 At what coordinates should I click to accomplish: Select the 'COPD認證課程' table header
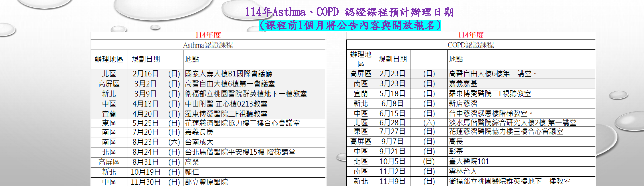471,45
